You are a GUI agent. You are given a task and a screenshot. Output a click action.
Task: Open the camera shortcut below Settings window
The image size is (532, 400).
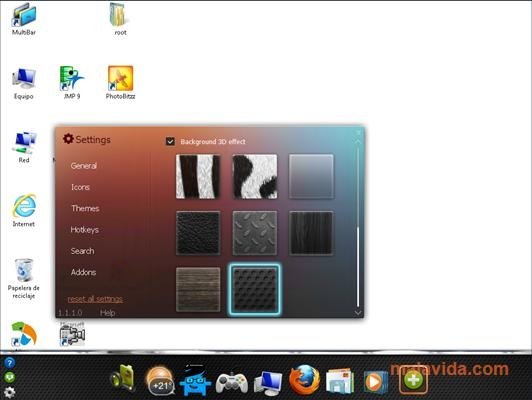[72, 335]
